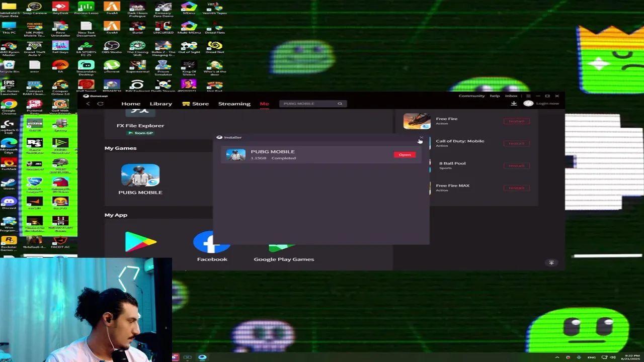The width and height of the screenshot is (644, 362).
Task: Open Revo Uninstaller shortcut
Action: click(x=60, y=29)
